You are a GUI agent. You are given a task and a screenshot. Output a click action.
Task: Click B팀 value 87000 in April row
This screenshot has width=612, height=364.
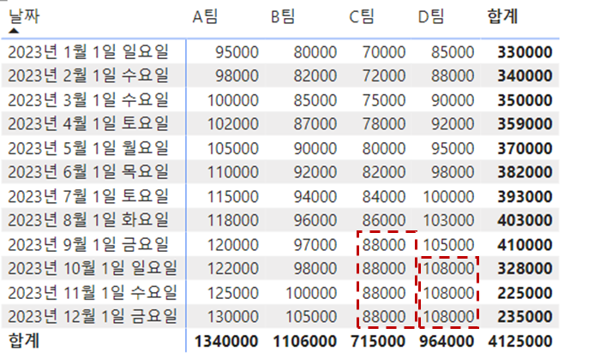[315, 124]
